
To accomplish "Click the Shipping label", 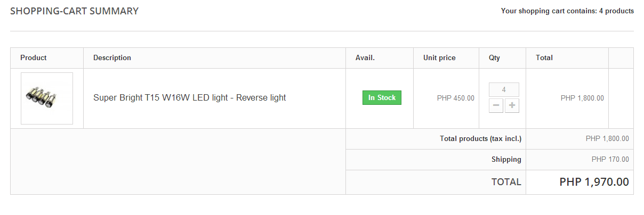I will coord(506,160).
